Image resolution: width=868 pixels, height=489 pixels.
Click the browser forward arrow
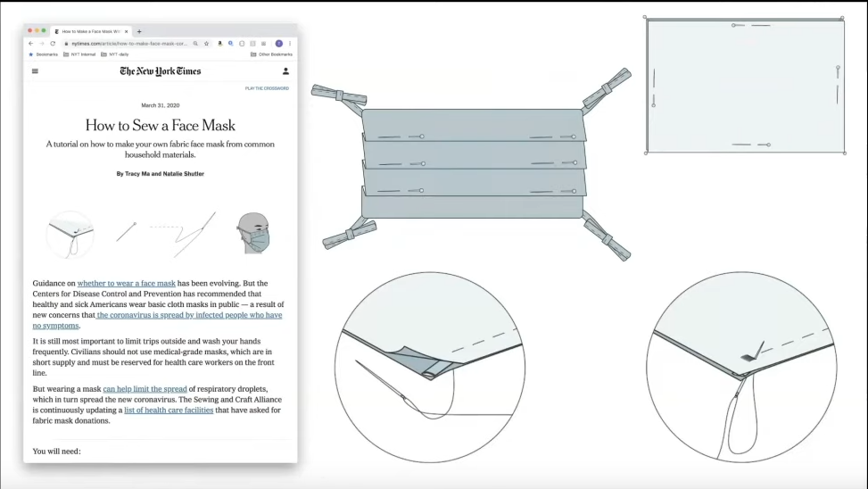point(42,43)
